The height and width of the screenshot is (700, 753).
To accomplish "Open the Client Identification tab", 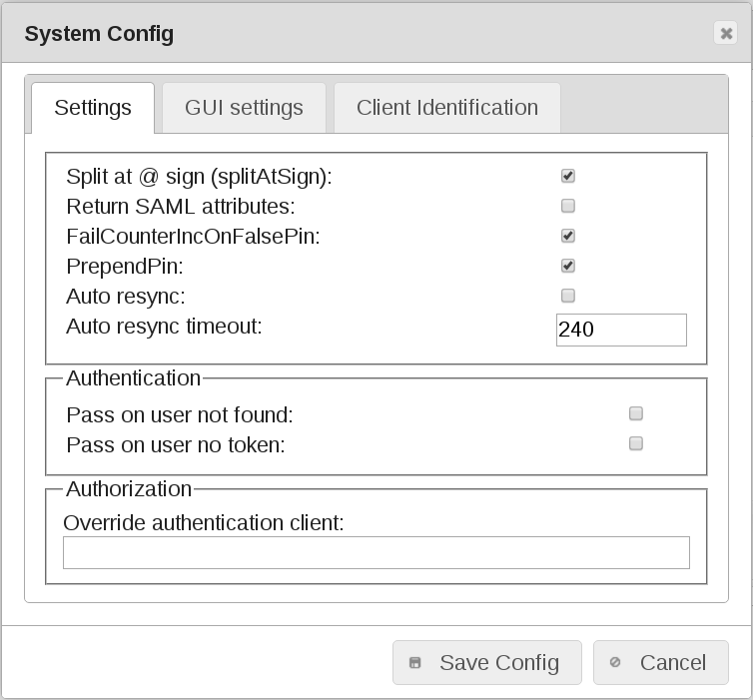I will tap(446, 108).
